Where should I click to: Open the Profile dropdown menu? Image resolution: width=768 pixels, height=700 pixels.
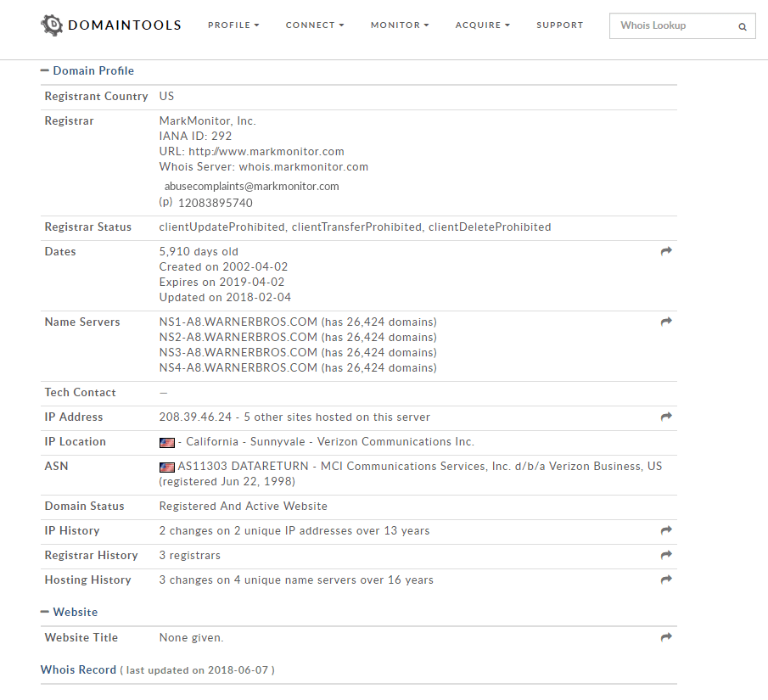point(233,25)
